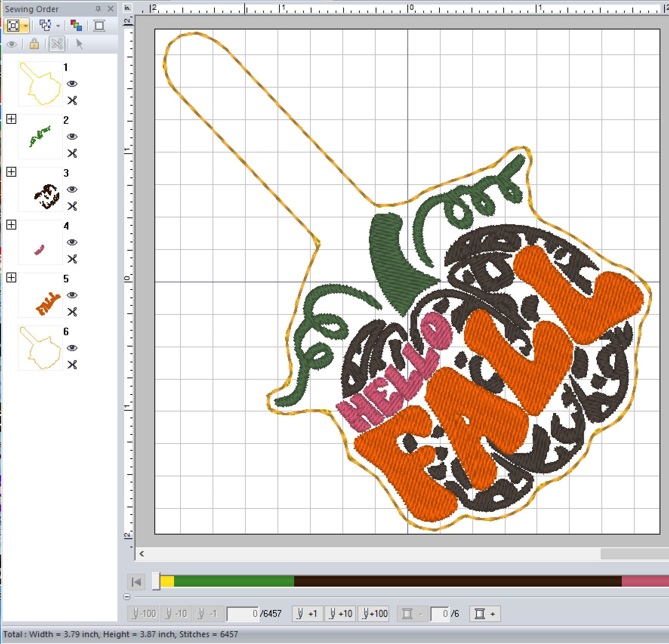Click the stitch simulator slider handle
Image resolution: width=669 pixels, height=644 pixels.
(x=156, y=581)
